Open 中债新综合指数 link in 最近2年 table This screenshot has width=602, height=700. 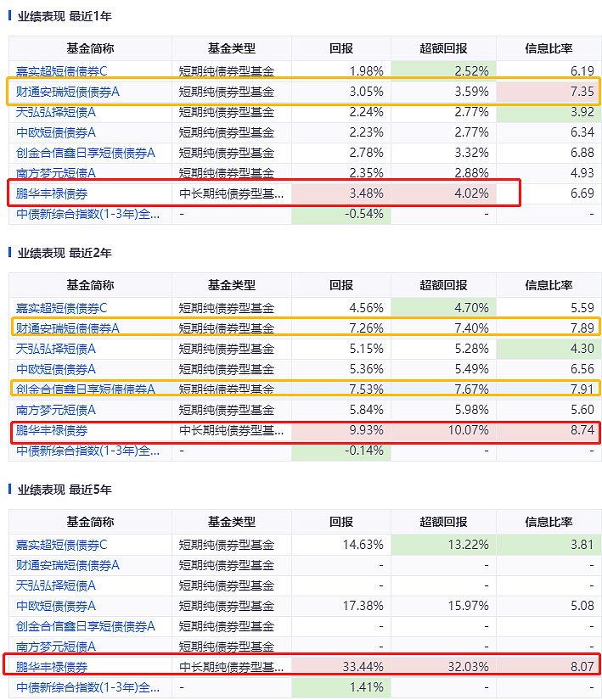pyautogui.click(x=88, y=451)
